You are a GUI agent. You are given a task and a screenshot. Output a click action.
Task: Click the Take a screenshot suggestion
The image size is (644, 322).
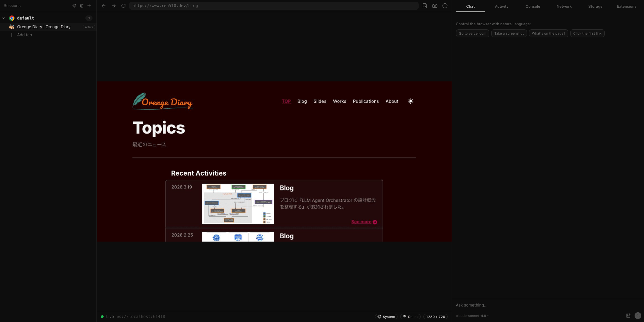coord(509,33)
